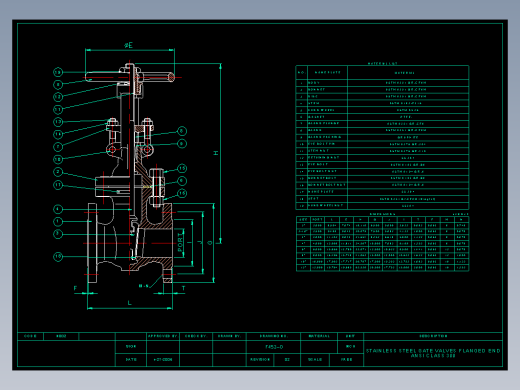
Task: Select the vertical PORT dimension text
Action: [x=180, y=242]
